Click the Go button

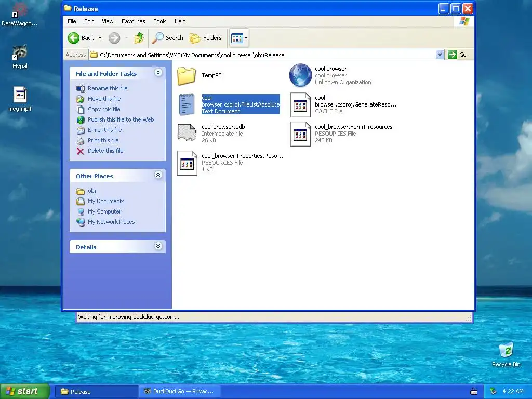coord(457,55)
